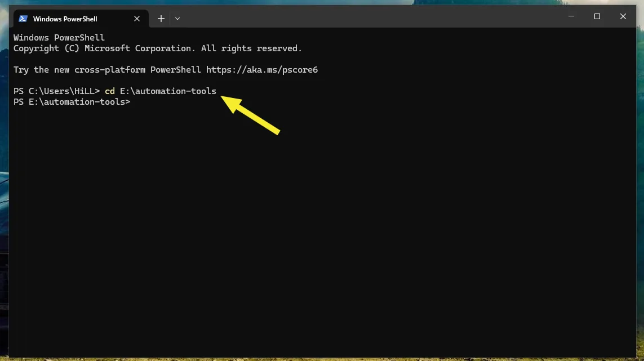This screenshot has height=361, width=644.
Task: Select the Windows PowerShell tab title
Action: point(65,19)
